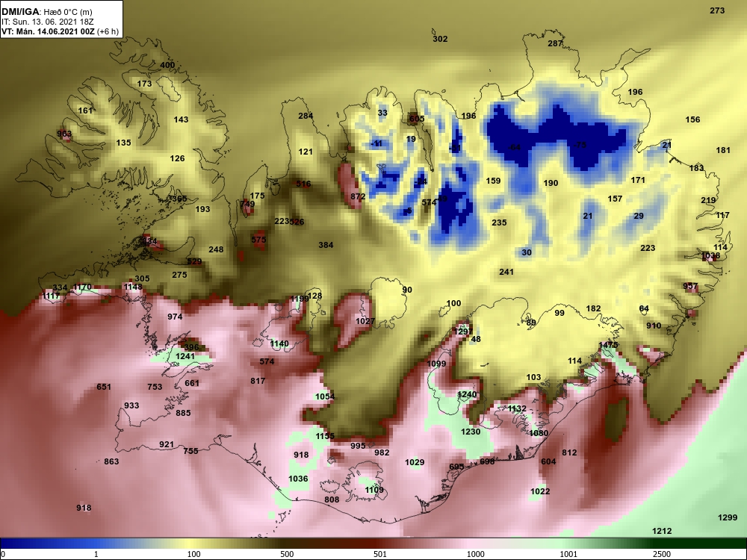Click the value 143

[x=181, y=119]
